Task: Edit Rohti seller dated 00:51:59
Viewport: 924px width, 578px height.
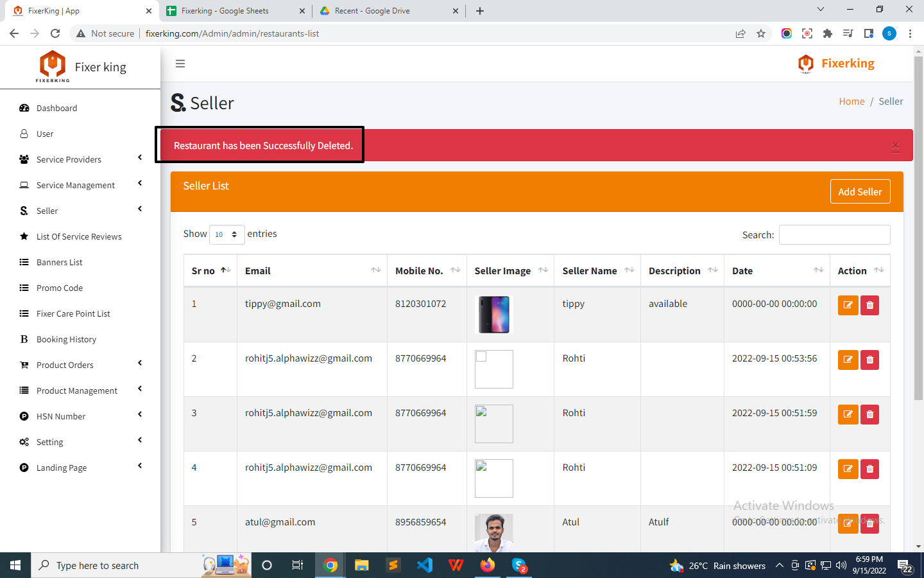Action: tap(848, 414)
